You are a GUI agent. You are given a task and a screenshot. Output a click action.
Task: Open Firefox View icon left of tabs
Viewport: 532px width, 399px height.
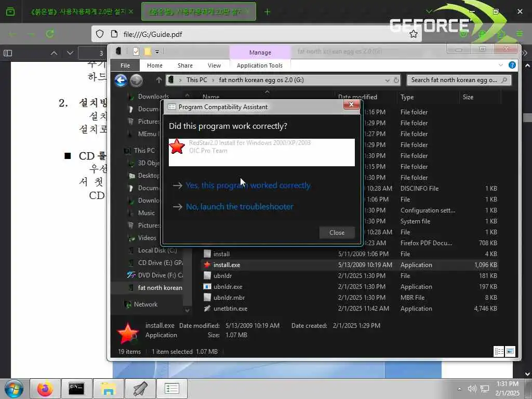point(10,12)
